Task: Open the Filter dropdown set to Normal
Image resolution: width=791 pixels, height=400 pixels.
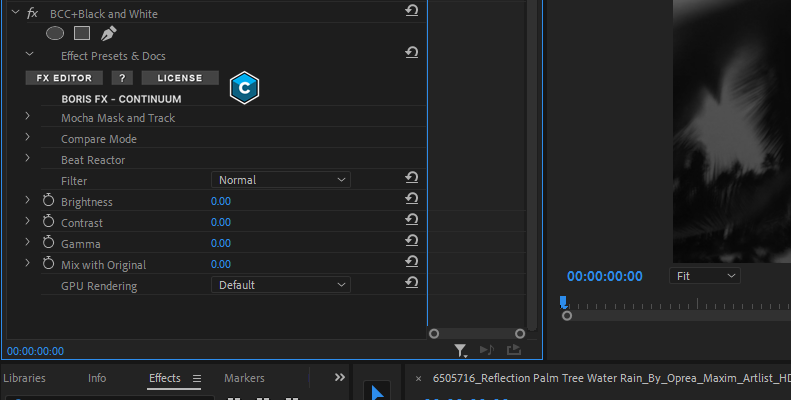Action: (280, 180)
